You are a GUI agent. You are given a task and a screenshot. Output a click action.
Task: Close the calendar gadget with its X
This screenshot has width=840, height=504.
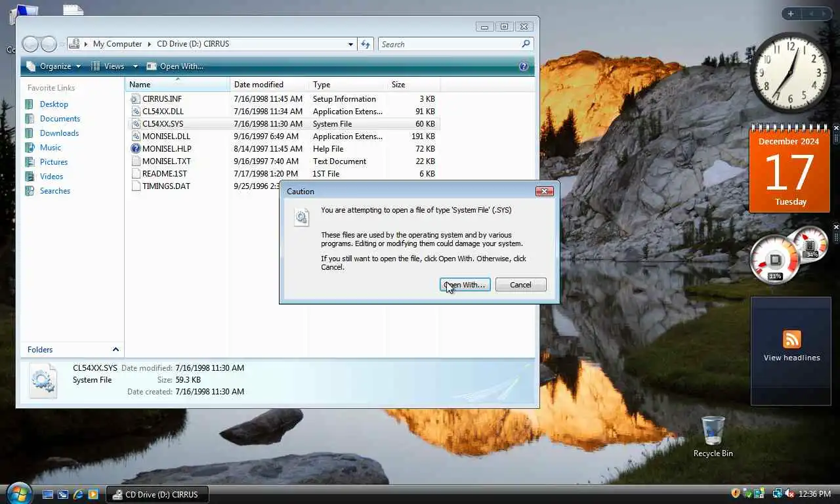[x=836, y=128]
